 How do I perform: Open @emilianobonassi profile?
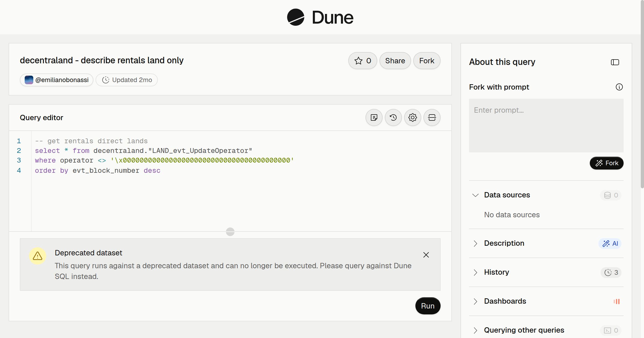pos(57,80)
